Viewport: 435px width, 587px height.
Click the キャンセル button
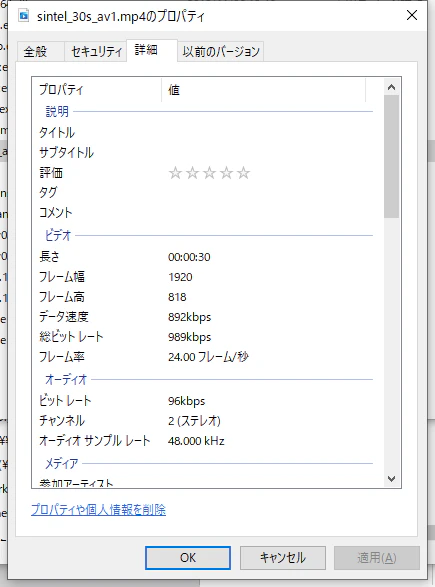pos(283,558)
